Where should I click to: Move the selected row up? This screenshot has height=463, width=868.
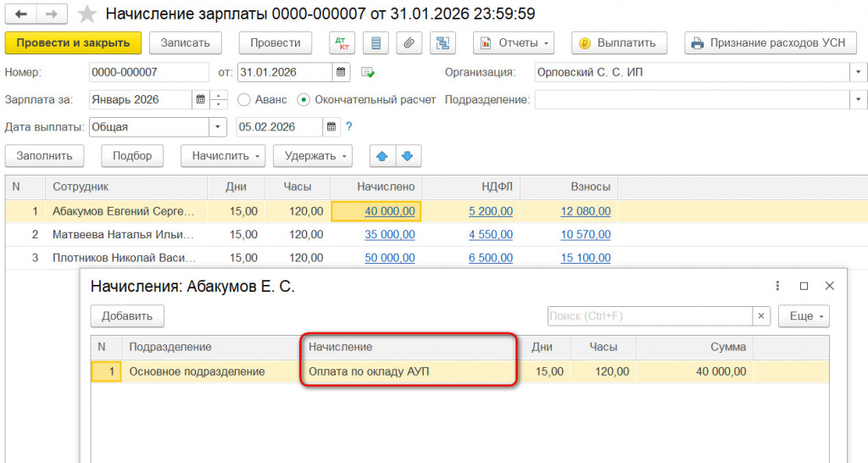[382, 156]
